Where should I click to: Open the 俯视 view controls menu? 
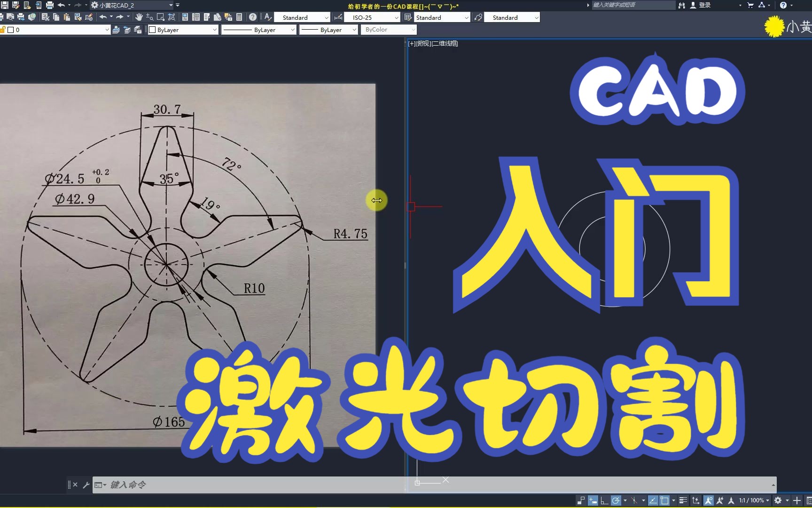pos(423,43)
